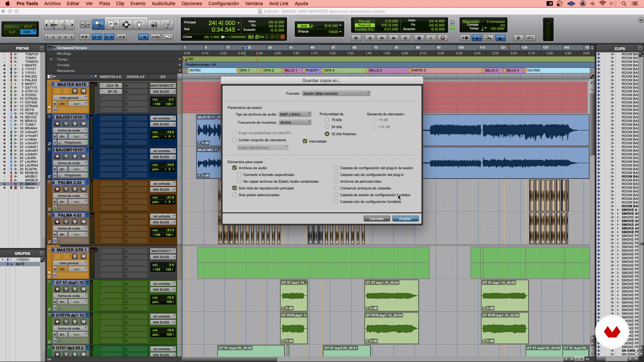Click the Play transport button
644x362 pixels.
coord(431,38)
